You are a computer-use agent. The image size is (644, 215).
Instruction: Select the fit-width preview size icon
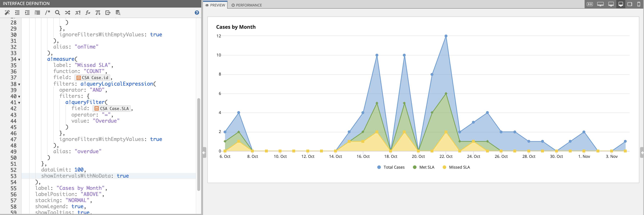click(590, 4)
